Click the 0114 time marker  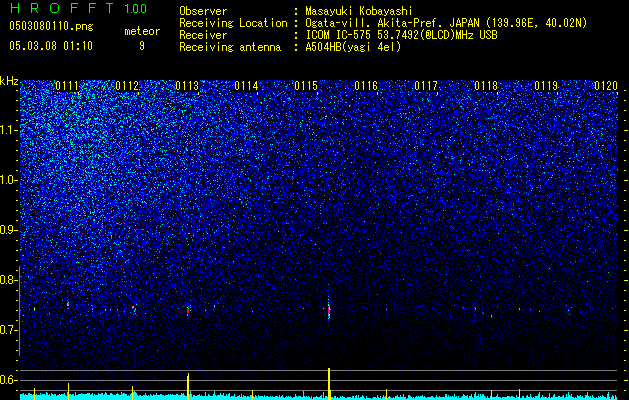(x=246, y=86)
